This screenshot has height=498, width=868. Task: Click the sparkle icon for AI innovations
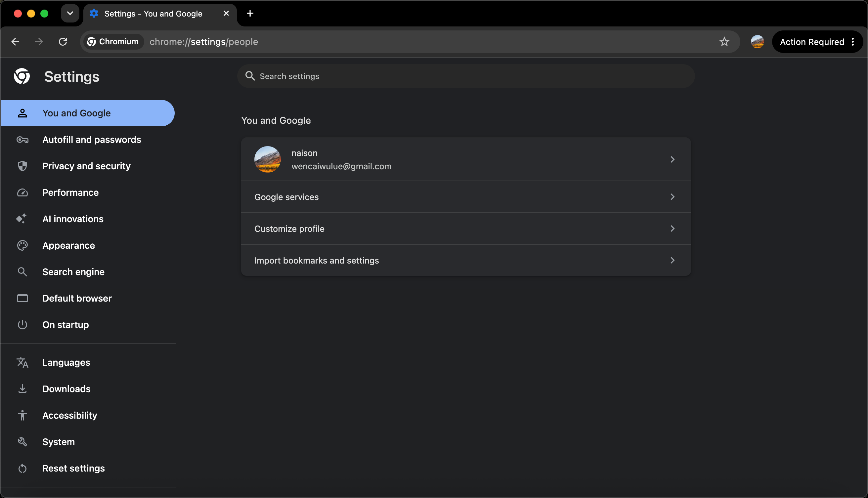pyautogui.click(x=21, y=219)
